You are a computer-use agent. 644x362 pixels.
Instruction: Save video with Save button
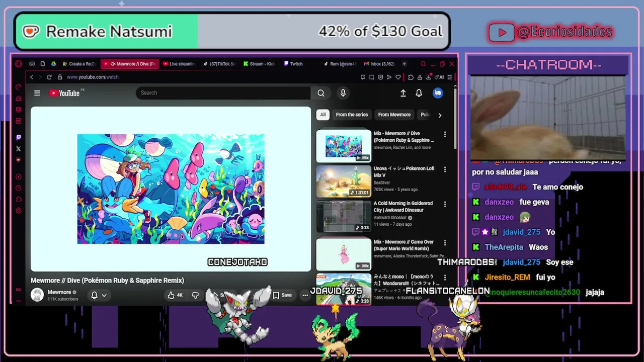click(282, 295)
